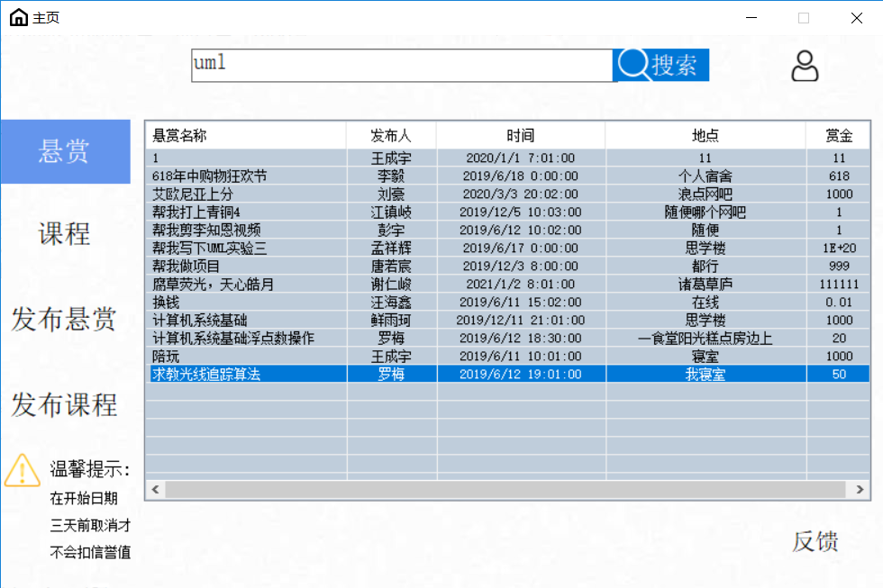The height and width of the screenshot is (588, 883).
Task: Click publisher cell 孟祥辉
Action: pos(391,249)
